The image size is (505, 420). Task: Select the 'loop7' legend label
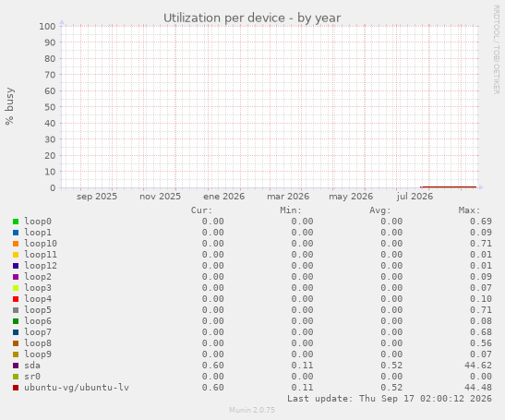pos(38,332)
